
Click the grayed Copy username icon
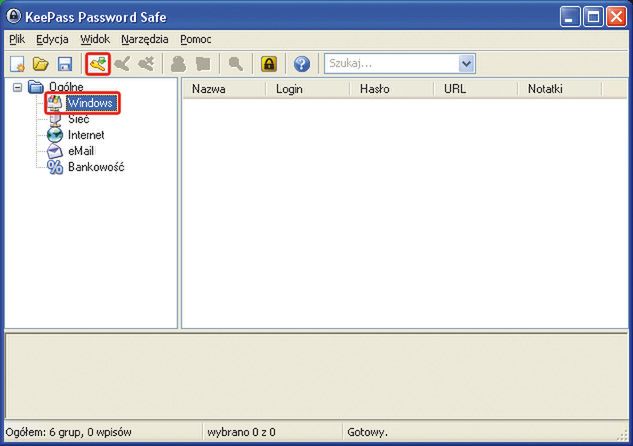(x=178, y=64)
